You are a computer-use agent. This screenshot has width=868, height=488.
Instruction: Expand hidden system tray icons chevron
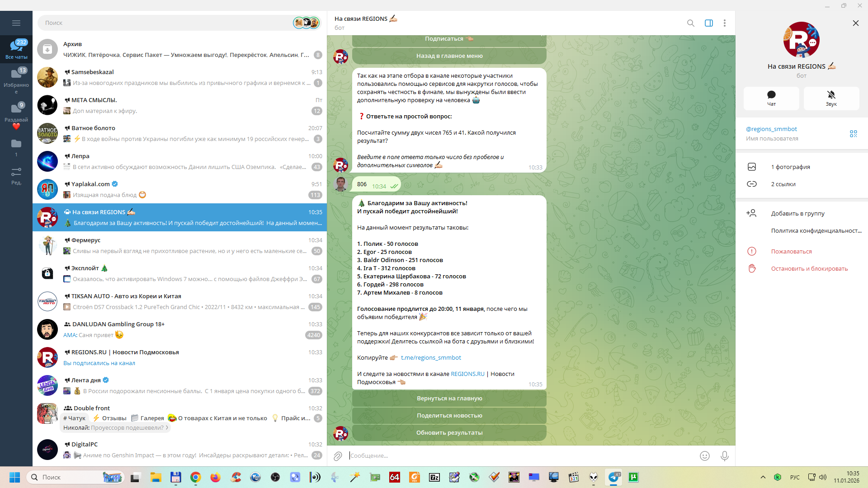pos(763,477)
